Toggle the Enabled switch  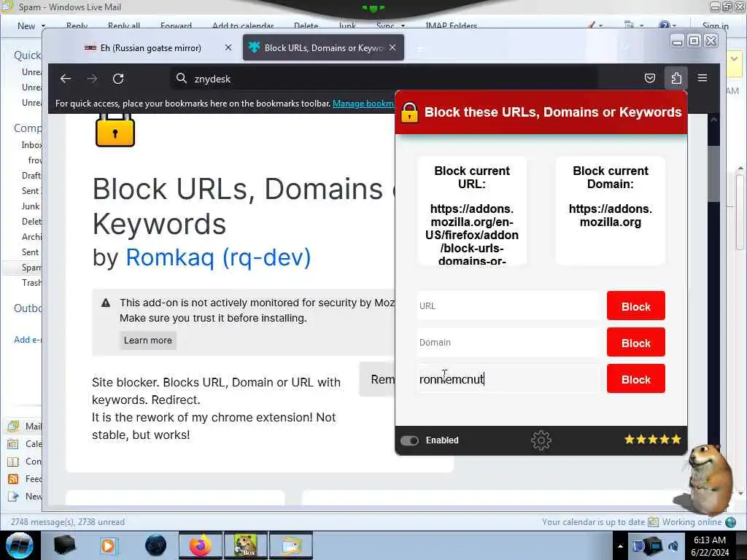[409, 440]
